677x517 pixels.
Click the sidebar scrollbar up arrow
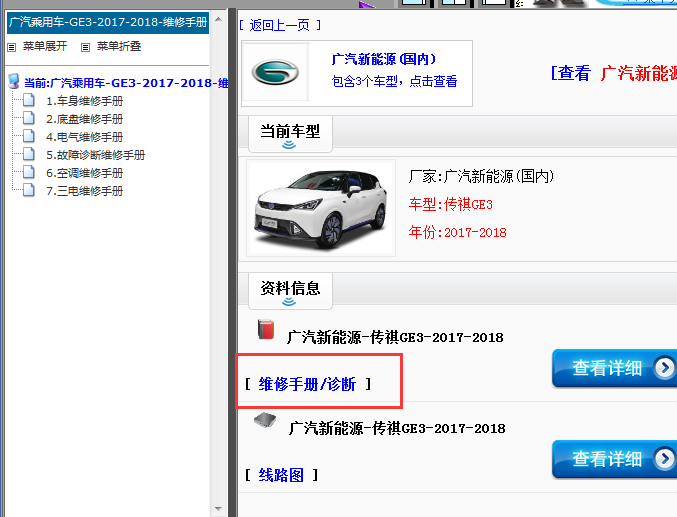click(218, 19)
